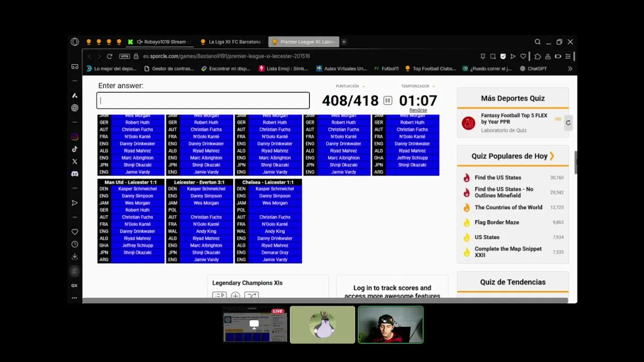Click the address bar URL
This screenshot has height=362, width=644.
click(x=226, y=56)
